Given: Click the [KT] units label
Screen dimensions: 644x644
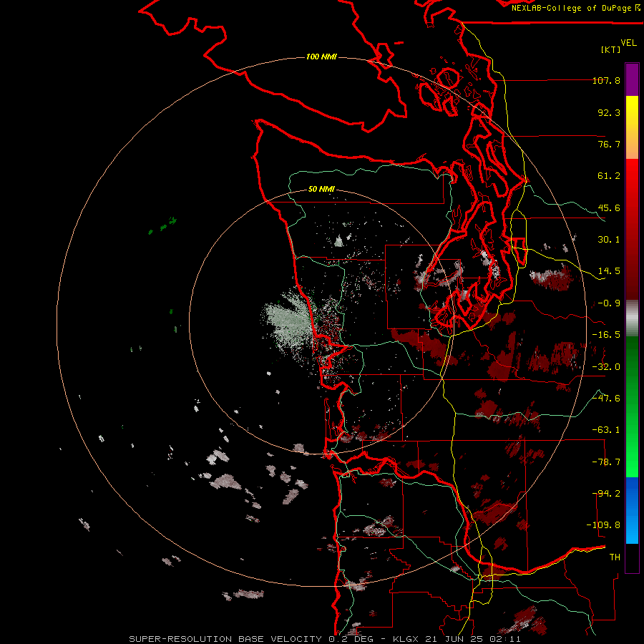Looking at the screenshot, I should click(x=611, y=49).
